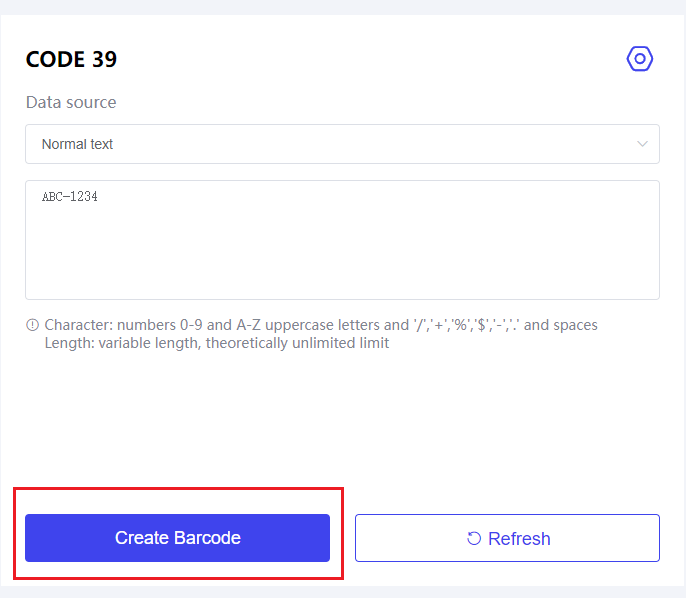This screenshot has width=686, height=598.
Task: Click the Data source label
Action: [71, 102]
